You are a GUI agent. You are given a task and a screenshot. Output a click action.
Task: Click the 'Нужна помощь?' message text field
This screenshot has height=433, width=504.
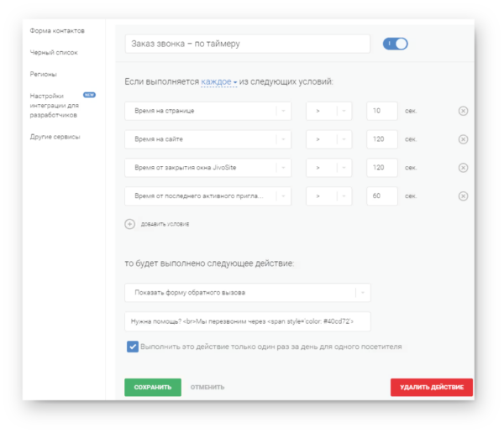pyautogui.click(x=248, y=321)
